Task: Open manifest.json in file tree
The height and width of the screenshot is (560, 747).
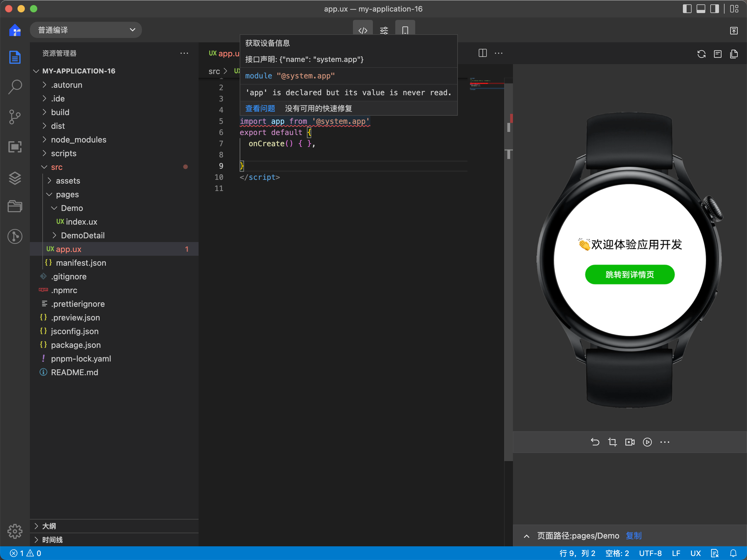Action: tap(114, 263)
